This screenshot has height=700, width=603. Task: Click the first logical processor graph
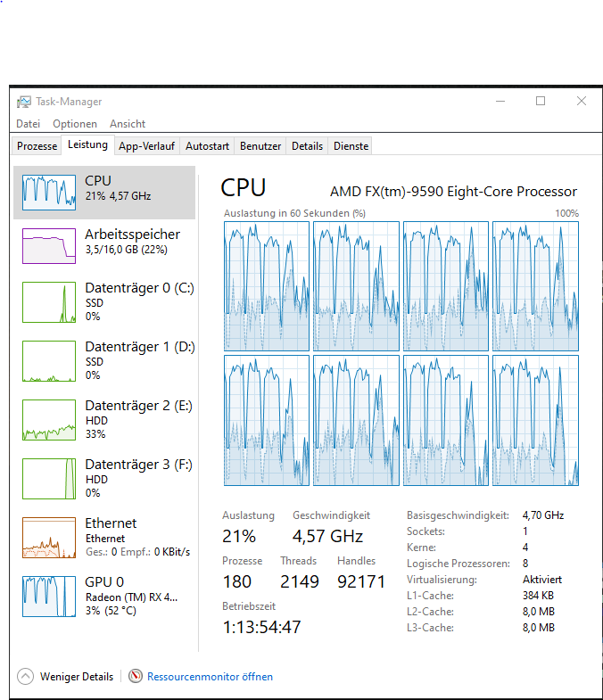pos(267,286)
